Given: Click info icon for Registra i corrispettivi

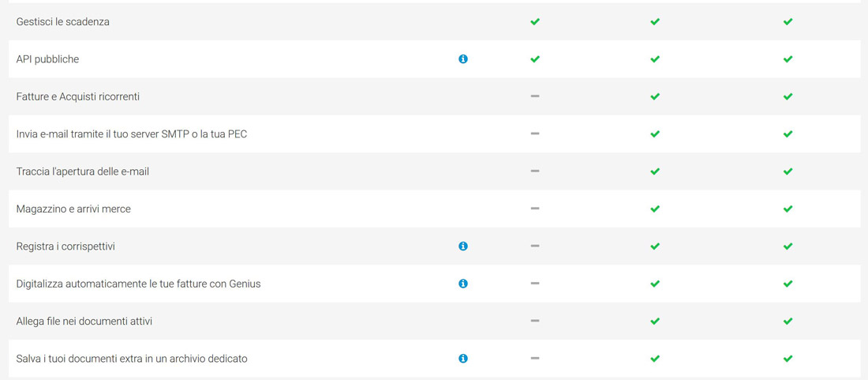Looking at the screenshot, I should [x=463, y=246].
